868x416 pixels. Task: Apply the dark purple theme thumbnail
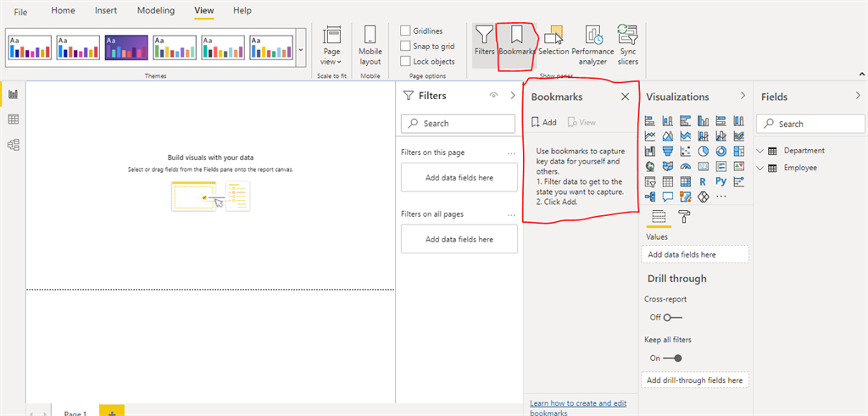coord(127,47)
